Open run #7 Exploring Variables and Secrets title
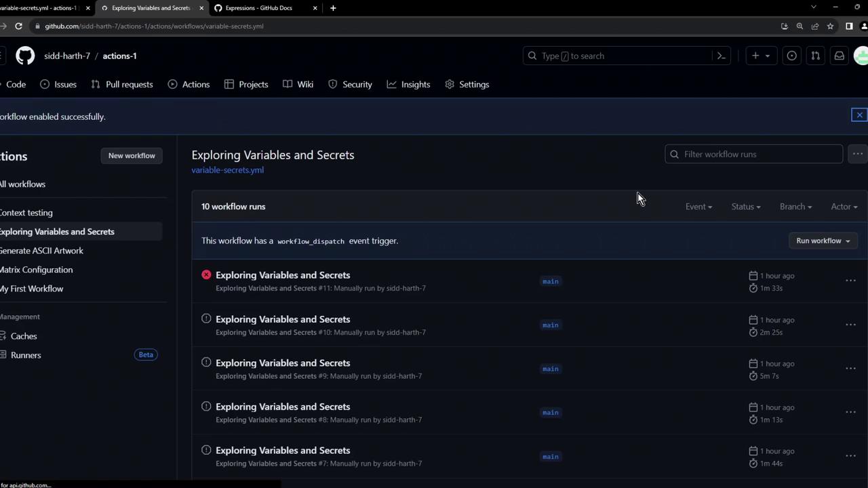Image resolution: width=868 pixels, height=488 pixels. pyautogui.click(x=283, y=451)
